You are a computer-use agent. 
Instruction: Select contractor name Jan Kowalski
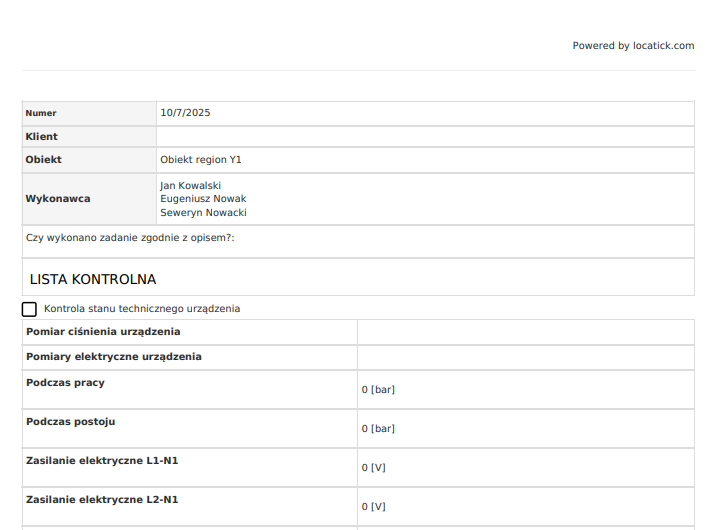[190, 185]
